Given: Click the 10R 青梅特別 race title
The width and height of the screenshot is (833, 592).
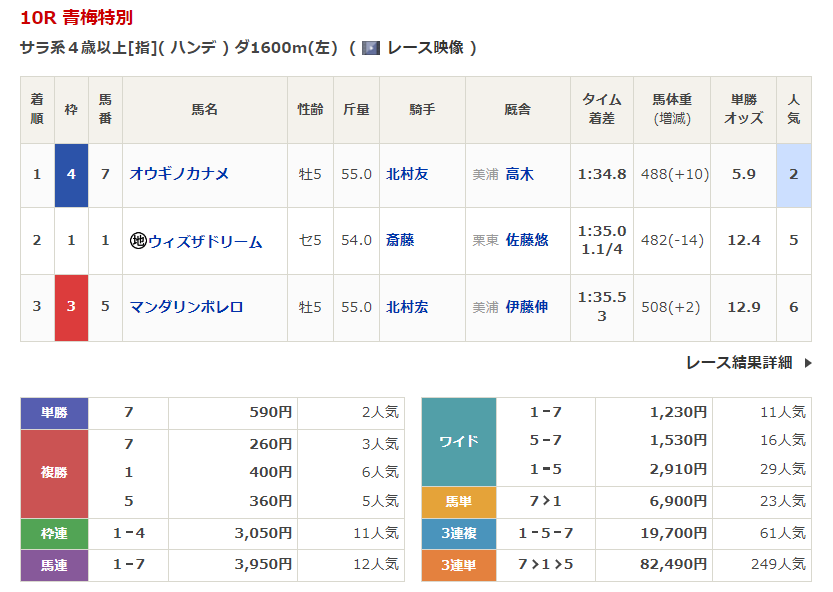Looking at the screenshot, I should tap(76, 18).
